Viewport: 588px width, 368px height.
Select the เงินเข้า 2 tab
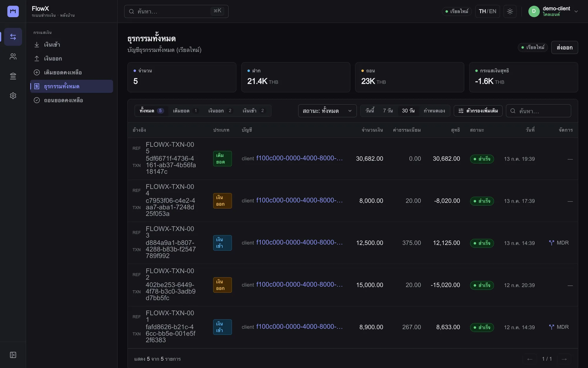click(253, 111)
